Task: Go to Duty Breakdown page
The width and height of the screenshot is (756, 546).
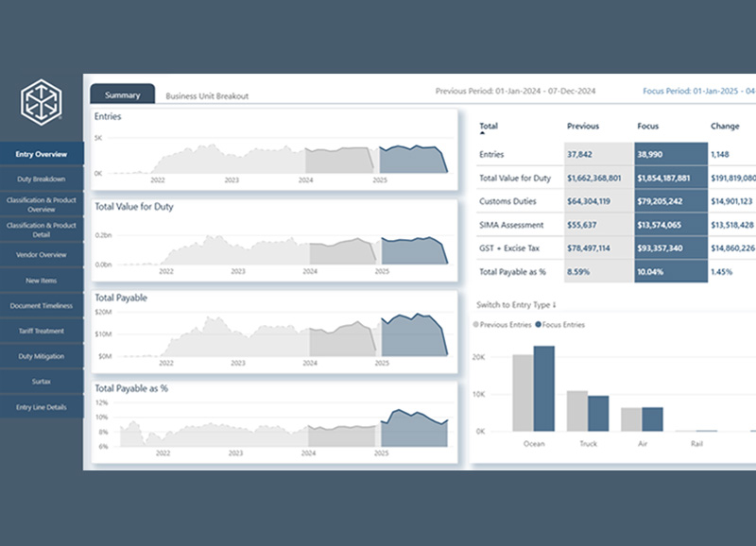Action: (x=42, y=179)
